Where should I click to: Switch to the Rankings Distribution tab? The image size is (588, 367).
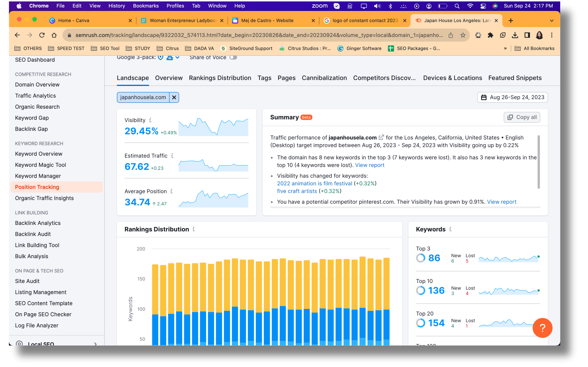(220, 78)
